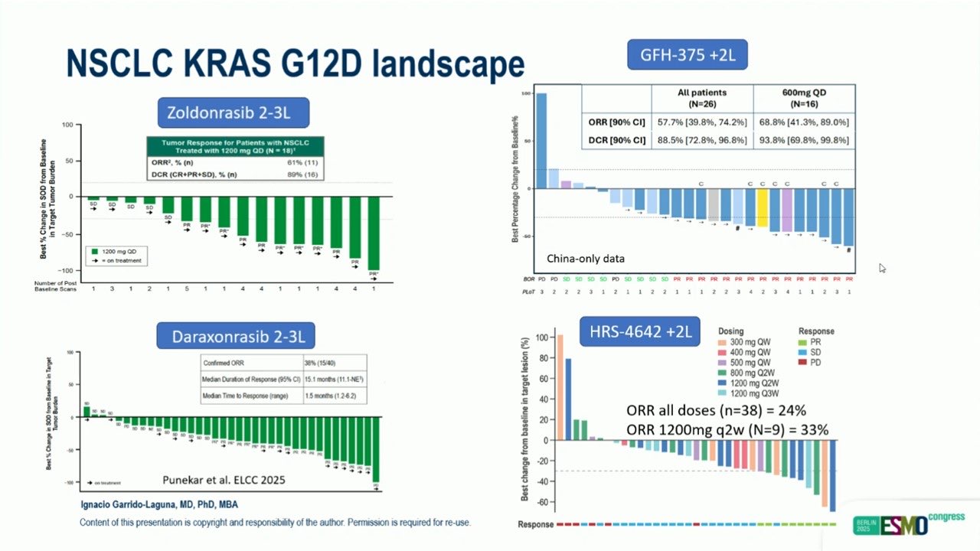Click the Daraxonrasib 2-3L label box
The width and height of the screenshot is (980, 551).
point(236,336)
